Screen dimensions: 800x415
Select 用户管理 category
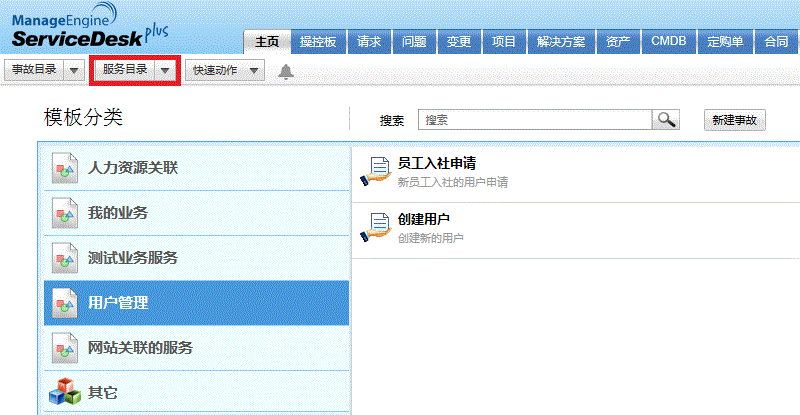[x=196, y=303]
